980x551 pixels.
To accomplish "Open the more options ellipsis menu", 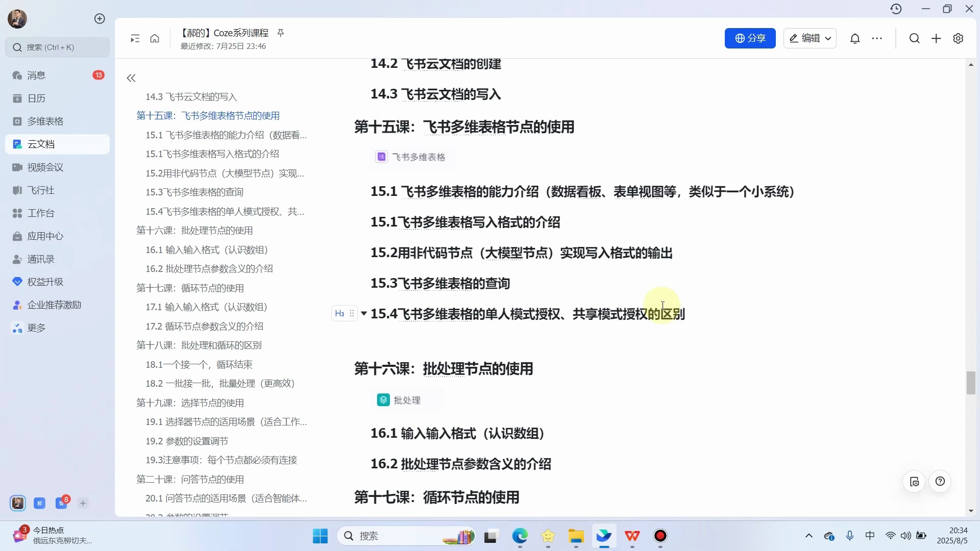I will (877, 38).
